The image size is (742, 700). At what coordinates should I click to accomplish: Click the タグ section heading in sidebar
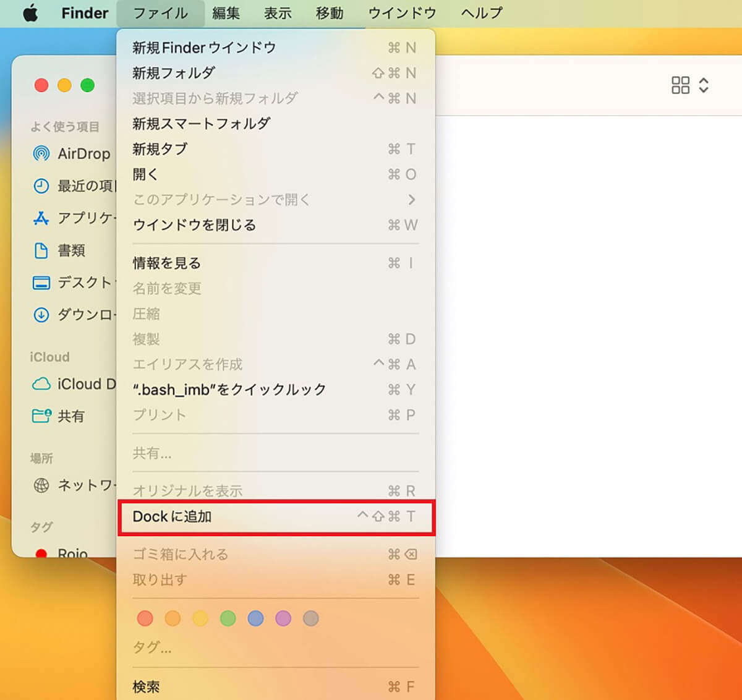coord(41,527)
